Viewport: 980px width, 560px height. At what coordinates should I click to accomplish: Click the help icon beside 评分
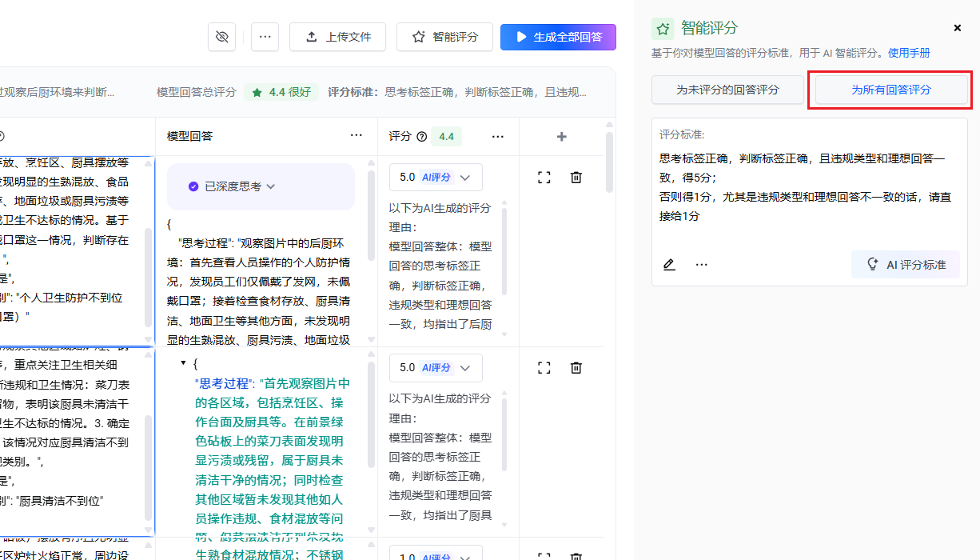421,137
